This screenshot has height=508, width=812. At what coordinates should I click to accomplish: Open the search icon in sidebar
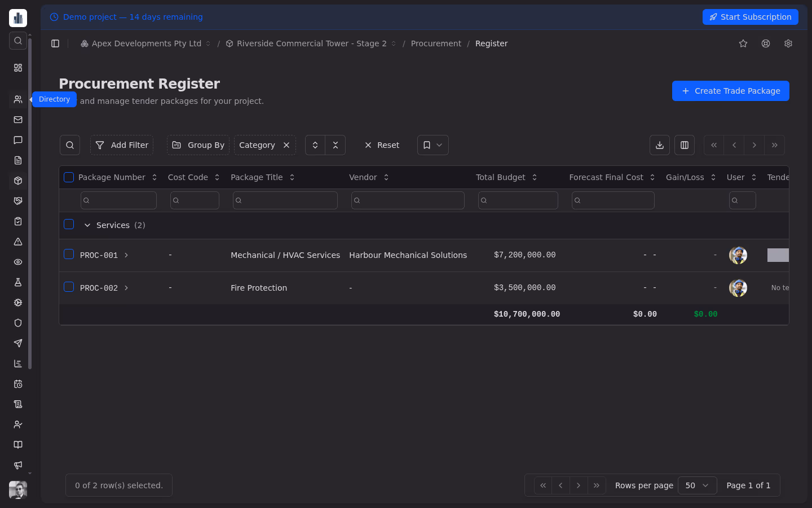pyautogui.click(x=17, y=41)
